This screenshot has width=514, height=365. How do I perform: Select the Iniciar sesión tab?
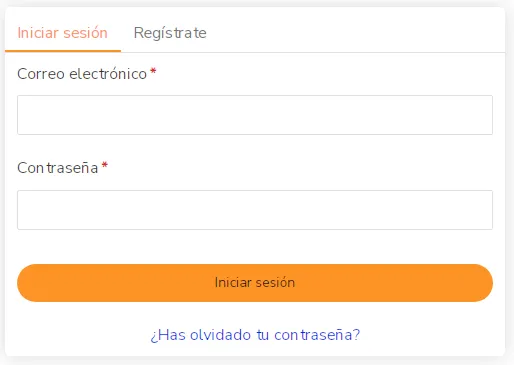click(63, 33)
